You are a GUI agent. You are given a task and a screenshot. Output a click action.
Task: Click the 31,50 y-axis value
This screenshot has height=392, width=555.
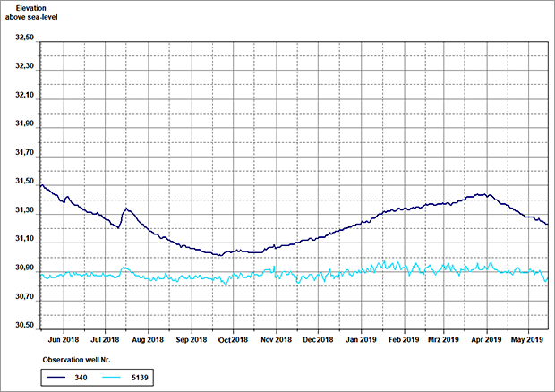tap(24, 182)
